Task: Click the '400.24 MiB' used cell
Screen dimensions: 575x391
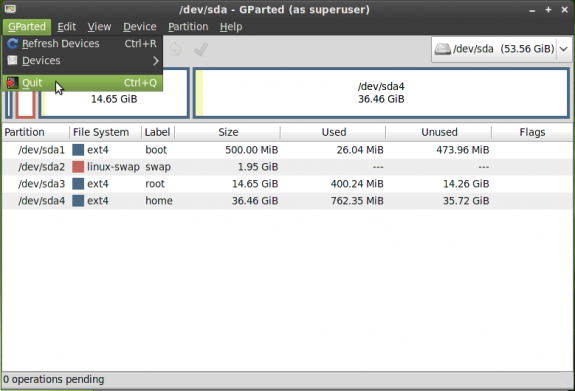Action: point(357,184)
